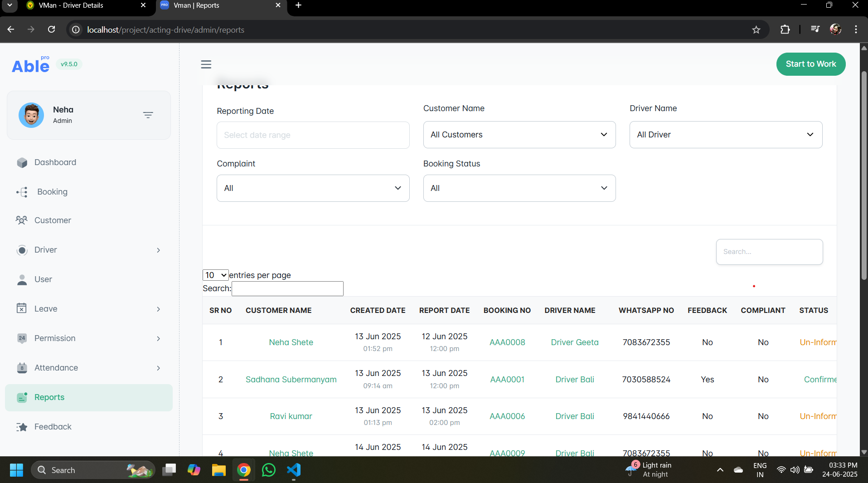Image resolution: width=868 pixels, height=483 pixels.
Task: Click the Reporting Date range field
Action: tap(313, 135)
